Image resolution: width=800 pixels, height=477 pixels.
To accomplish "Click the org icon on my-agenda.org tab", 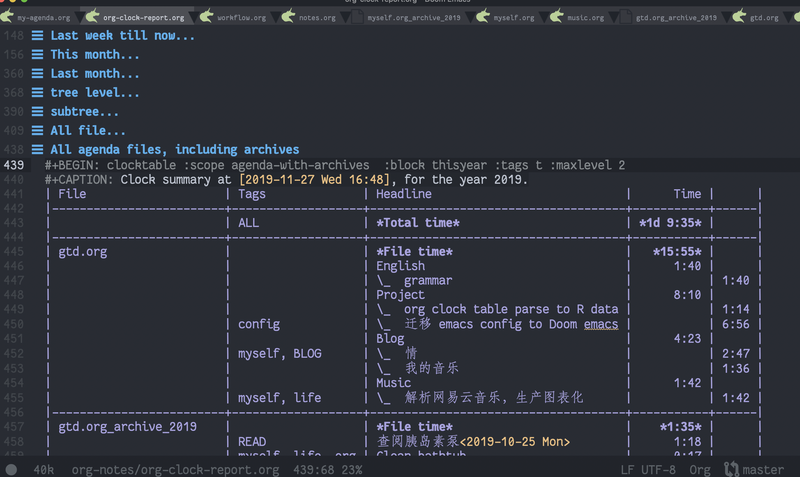I will pyautogui.click(x=7, y=16).
